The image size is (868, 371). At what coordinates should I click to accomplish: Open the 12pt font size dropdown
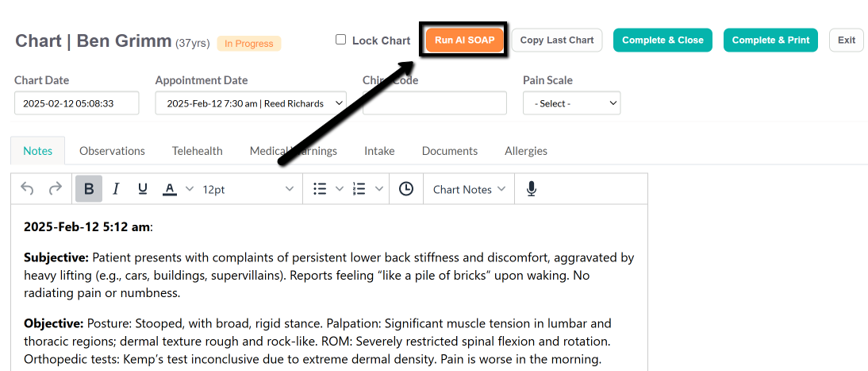click(248, 189)
